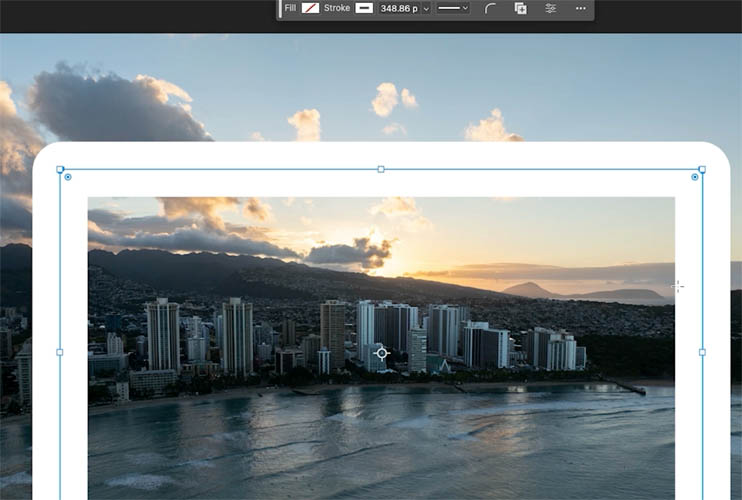This screenshot has height=500, width=742.
Task: Click the top-left transform handle
Action: point(60,169)
